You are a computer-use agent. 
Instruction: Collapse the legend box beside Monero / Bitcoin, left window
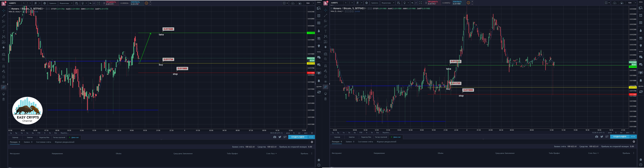pos(10,9)
